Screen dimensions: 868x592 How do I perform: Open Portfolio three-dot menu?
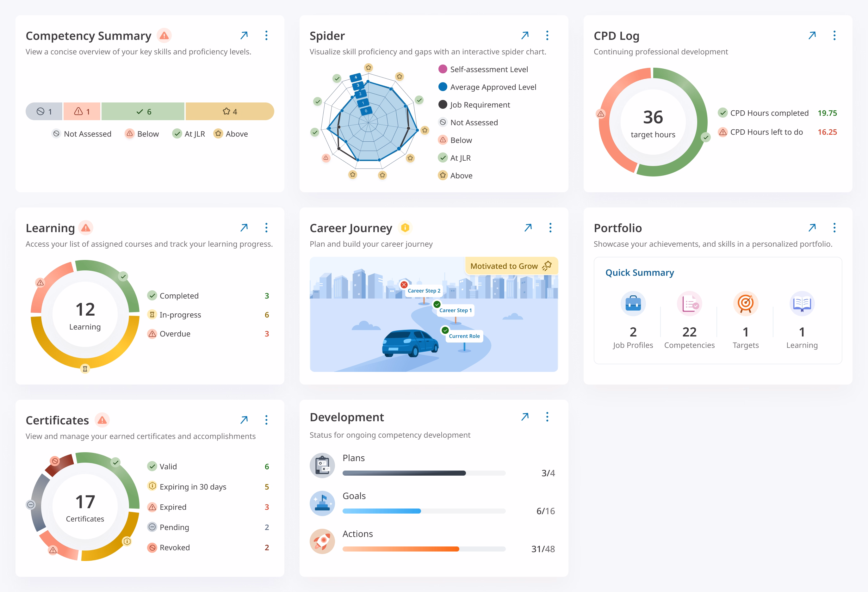click(834, 227)
